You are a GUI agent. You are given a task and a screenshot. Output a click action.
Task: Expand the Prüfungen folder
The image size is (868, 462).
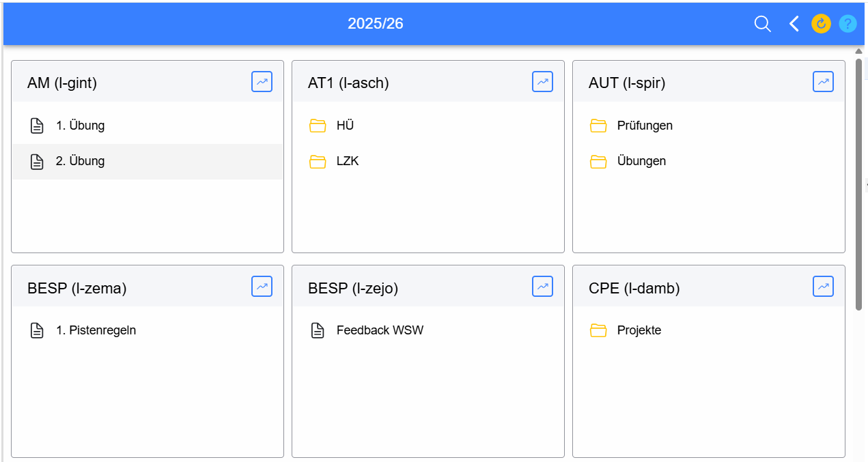(644, 126)
